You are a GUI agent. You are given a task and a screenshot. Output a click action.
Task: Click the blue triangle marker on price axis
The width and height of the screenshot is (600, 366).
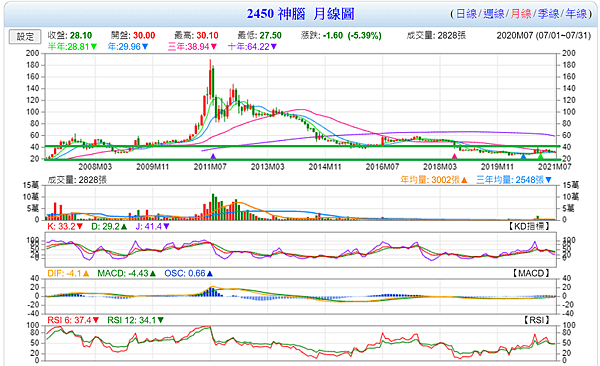523,156
